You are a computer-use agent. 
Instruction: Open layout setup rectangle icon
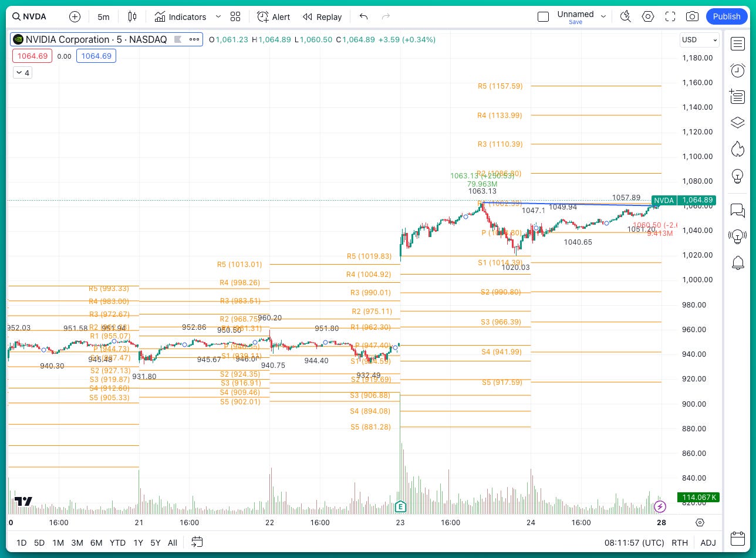543,16
